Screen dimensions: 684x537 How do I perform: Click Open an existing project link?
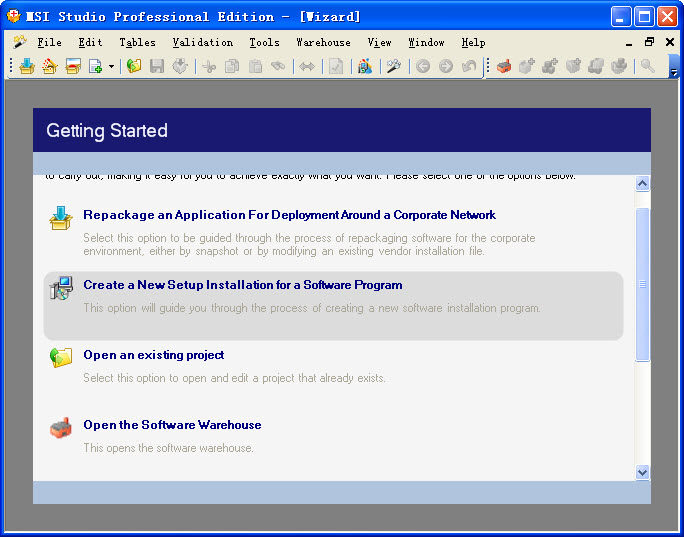153,355
